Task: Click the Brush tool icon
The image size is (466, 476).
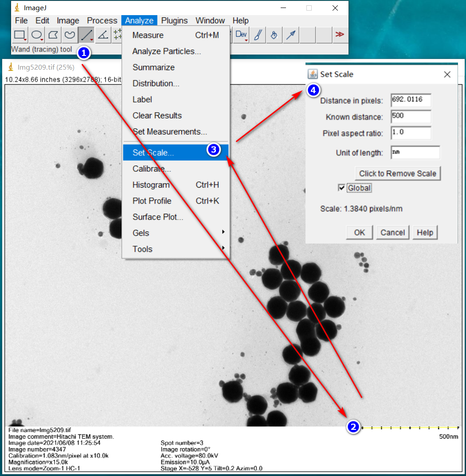Action: 257,35
